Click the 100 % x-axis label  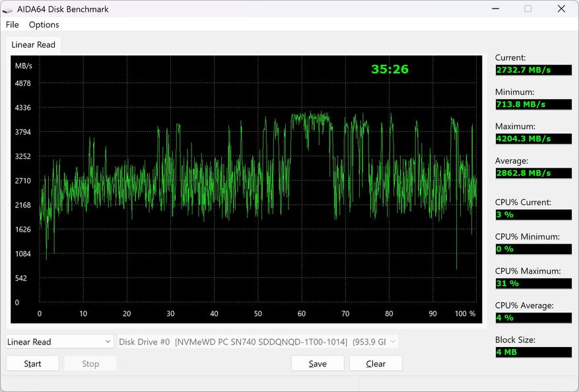[465, 313]
